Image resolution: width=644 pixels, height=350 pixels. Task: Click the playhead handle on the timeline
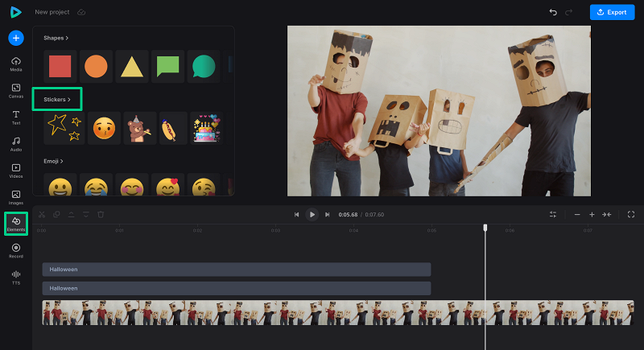pos(485,228)
